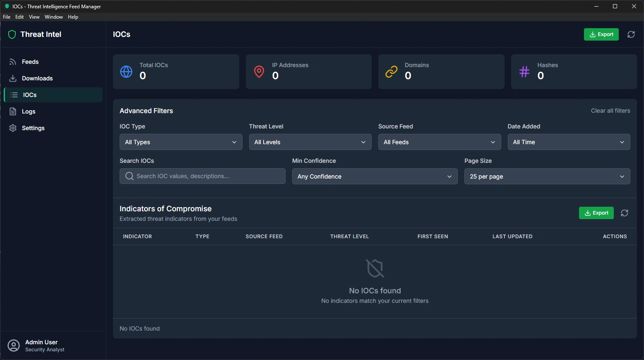Click the Logs document icon in sidebar
This screenshot has width=644, height=360.
point(13,111)
